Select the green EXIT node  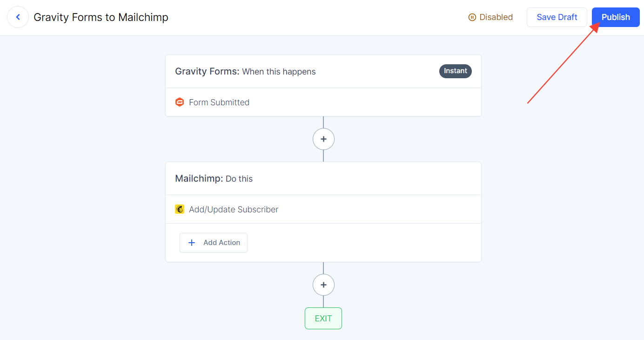click(323, 319)
